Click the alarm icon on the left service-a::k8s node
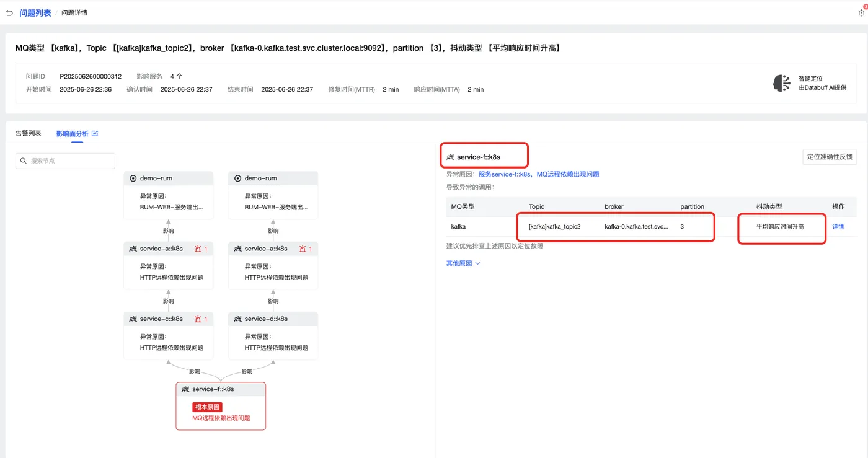The image size is (868, 458). [x=198, y=249]
